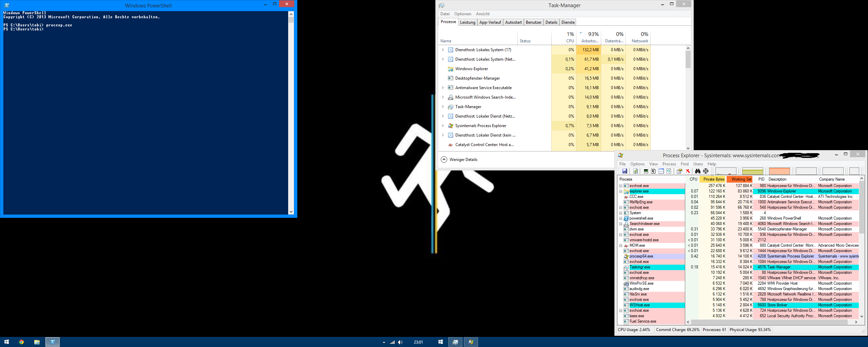Viewport: 868px width, 347px height.
Task: Toggle Show Process Tree toolbar icon
Action: [653, 171]
